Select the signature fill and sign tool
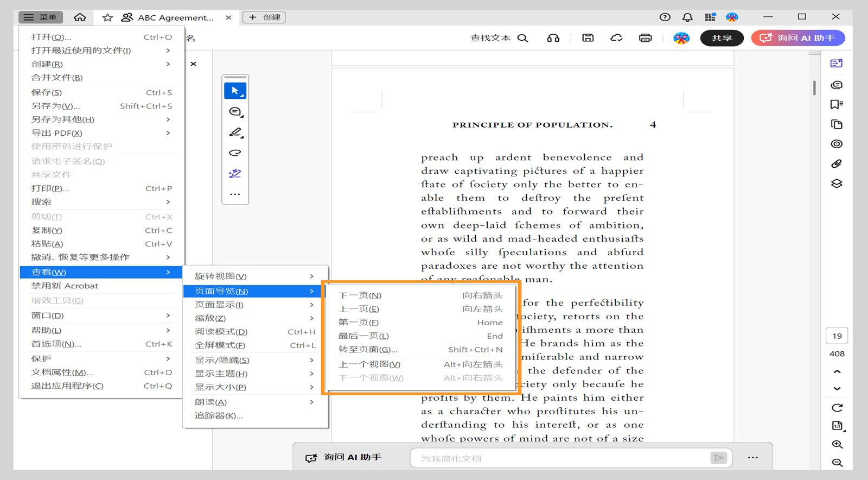This screenshot has height=480, width=868. 235,174
